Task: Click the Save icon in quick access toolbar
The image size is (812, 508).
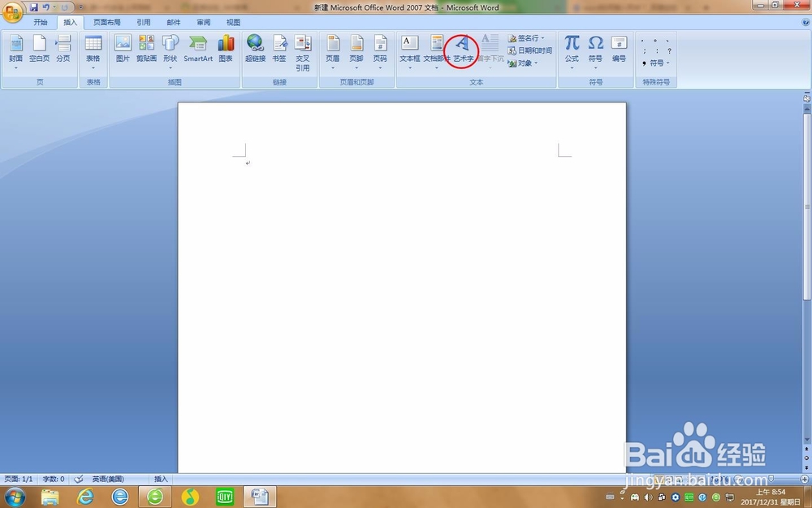Action: tap(33, 7)
